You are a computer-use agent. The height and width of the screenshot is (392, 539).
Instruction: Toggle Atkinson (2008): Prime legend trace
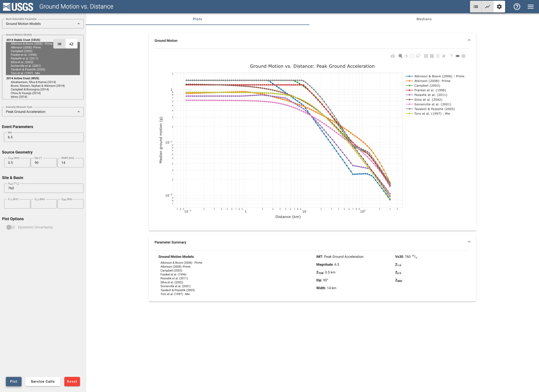[x=428, y=81]
